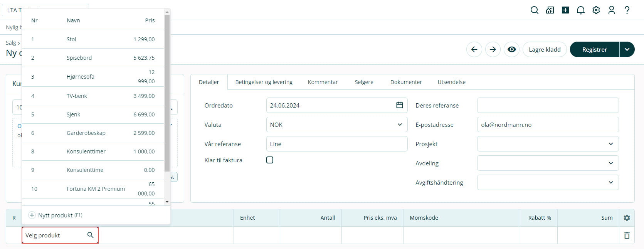The height and width of the screenshot is (249, 644).
Task: Toggle preview with the eye button
Action: (x=511, y=49)
